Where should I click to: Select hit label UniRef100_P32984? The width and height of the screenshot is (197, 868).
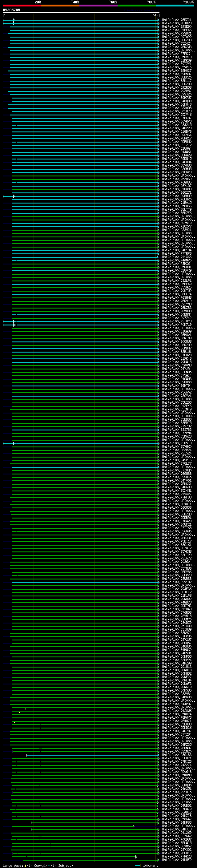[x=176, y=694]
